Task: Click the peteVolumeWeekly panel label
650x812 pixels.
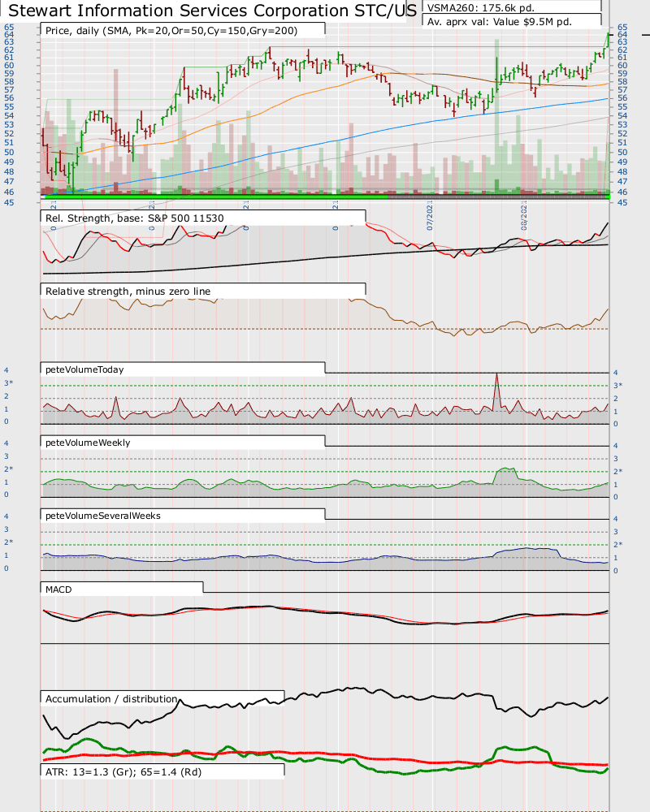Action: click(x=88, y=443)
